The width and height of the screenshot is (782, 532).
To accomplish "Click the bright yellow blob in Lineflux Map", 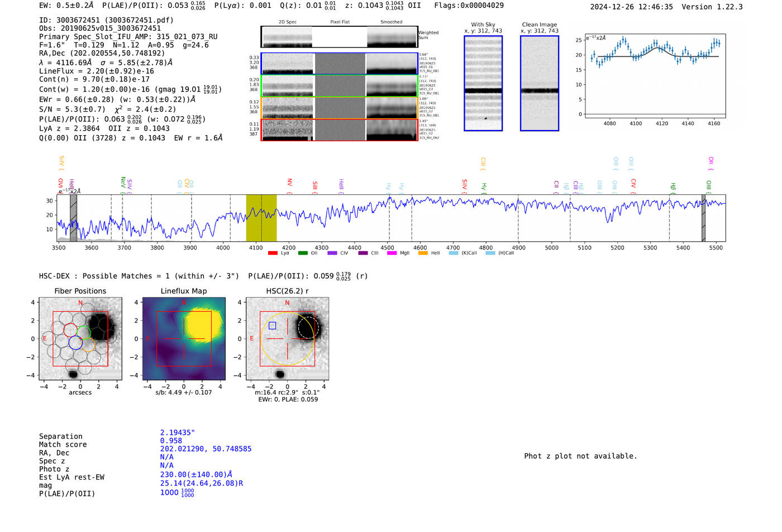I will coord(204,325).
